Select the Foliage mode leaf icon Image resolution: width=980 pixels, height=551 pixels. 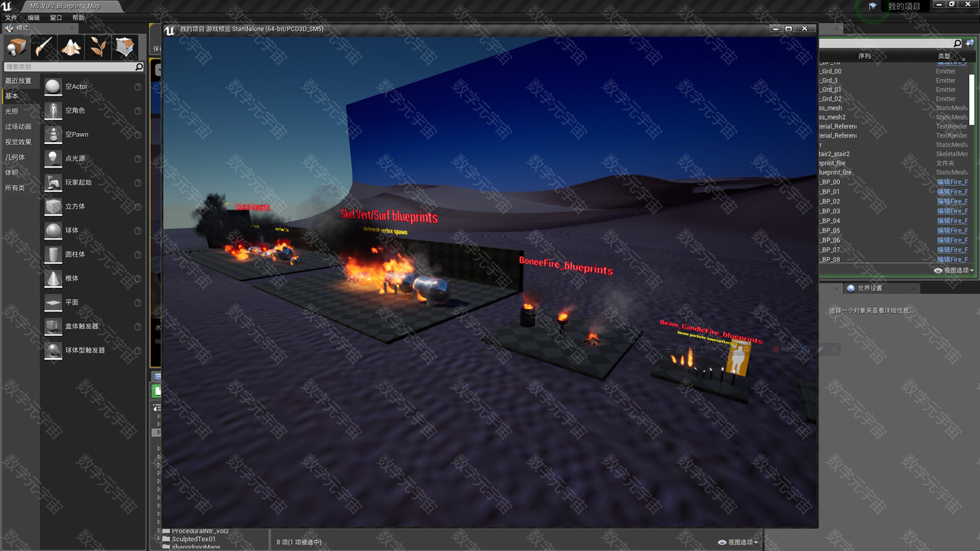[98, 47]
